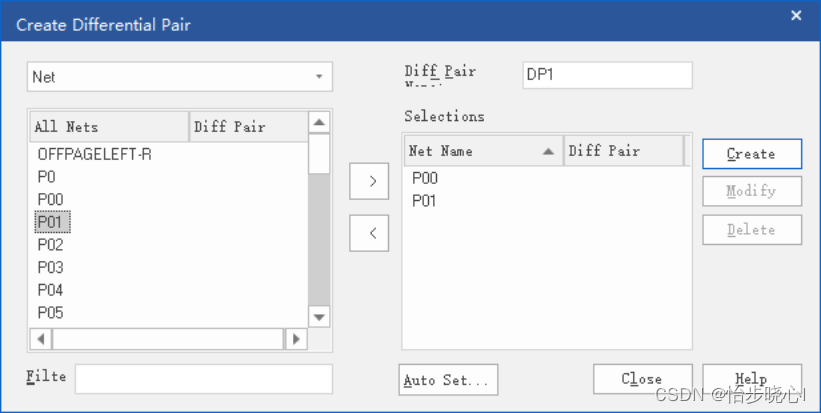
Task: Sort selections by Net Name column
Action: point(483,151)
